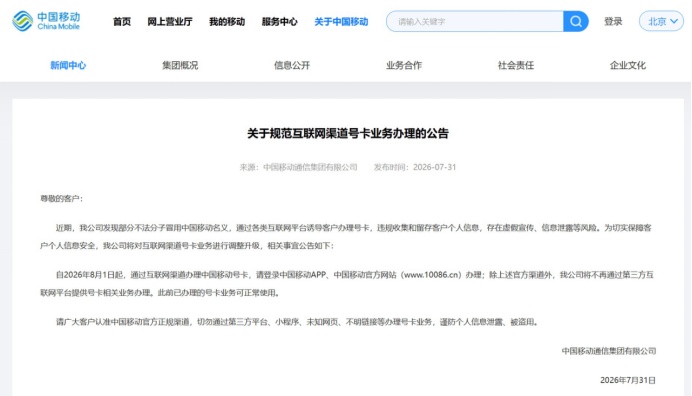Select 关于中国移动 in top navigation
Viewport: 692px width, 396px height.
(341, 22)
